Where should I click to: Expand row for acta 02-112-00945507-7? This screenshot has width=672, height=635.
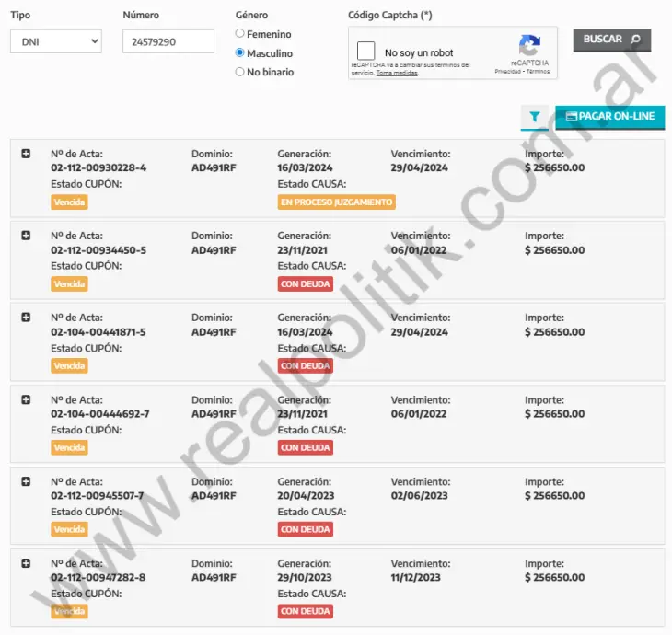(26, 481)
